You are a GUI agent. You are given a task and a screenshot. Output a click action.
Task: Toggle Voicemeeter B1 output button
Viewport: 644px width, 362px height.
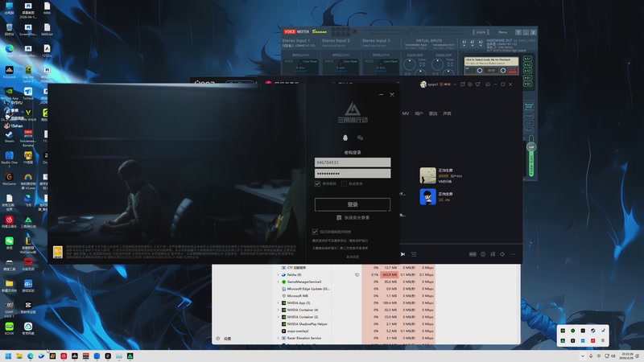[x=528, y=77]
